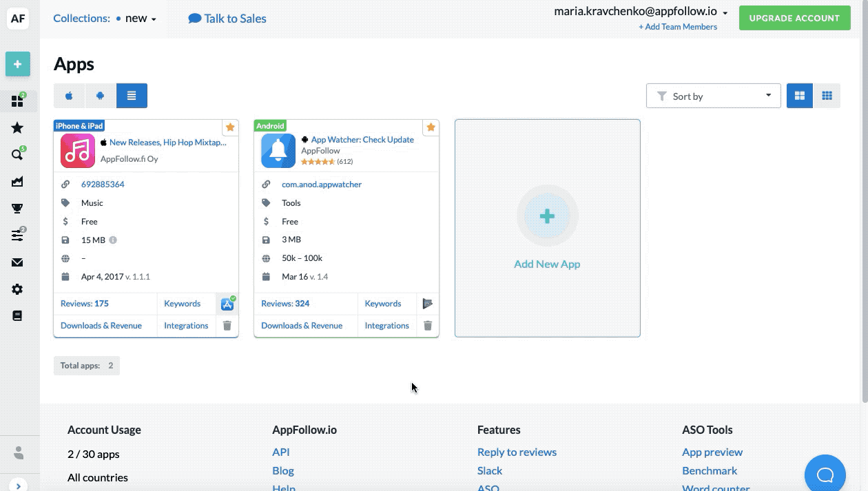Open Slack footer link

click(490, 471)
